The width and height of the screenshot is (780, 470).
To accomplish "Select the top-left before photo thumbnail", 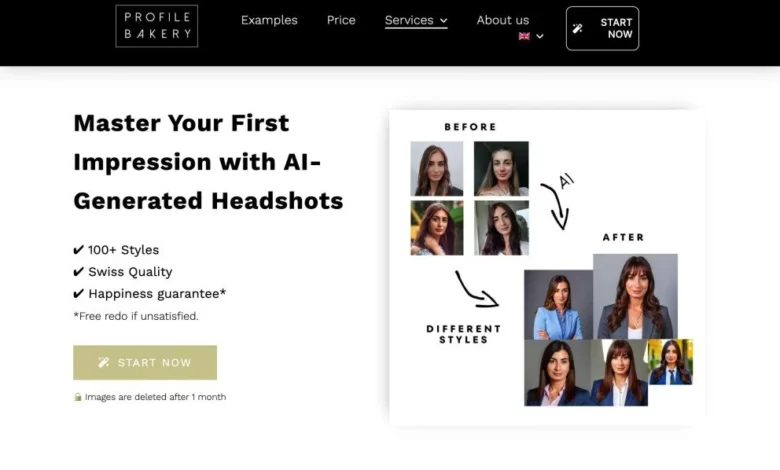I will (437, 169).
